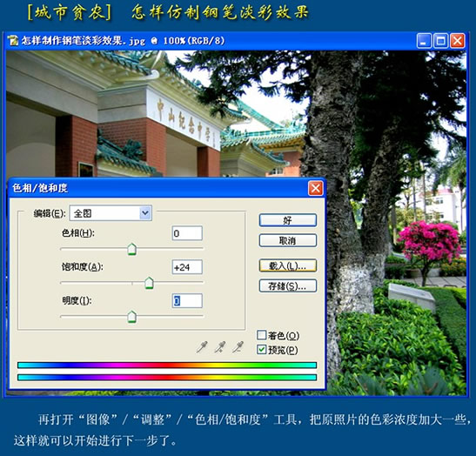Viewport: 476px width, 456px height.
Task: Close the image document window
Action: [457, 41]
